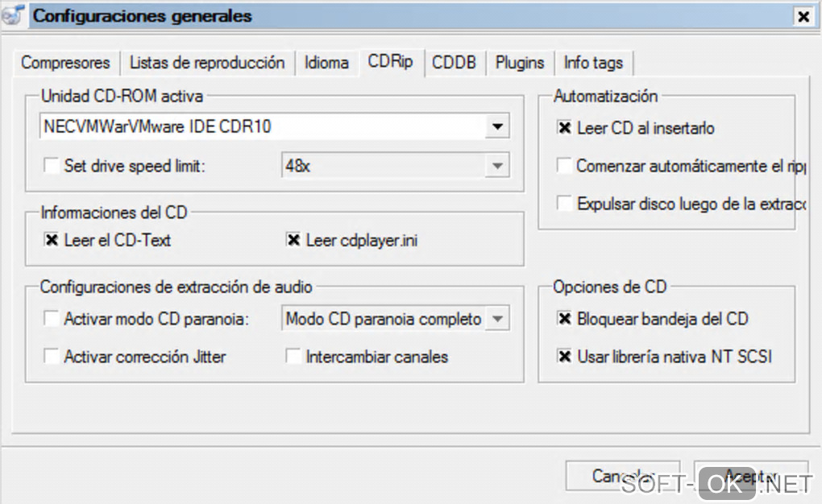Expand the Modo CD paranoia completo dropdown

click(497, 319)
